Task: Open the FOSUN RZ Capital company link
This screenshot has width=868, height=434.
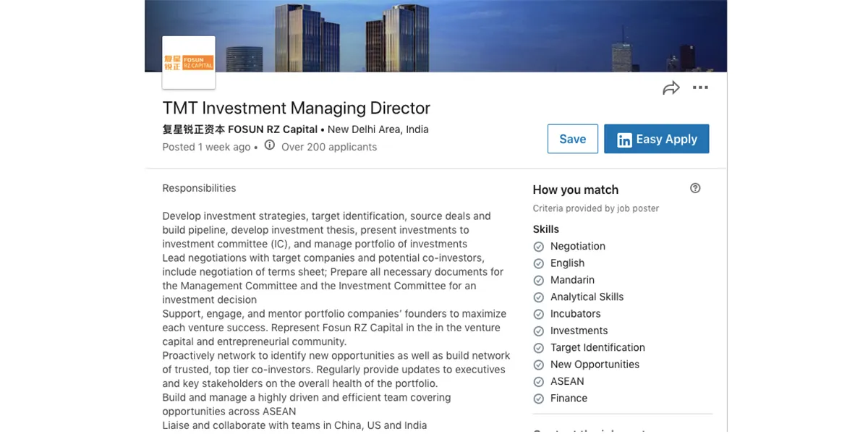Action: coord(240,129)
